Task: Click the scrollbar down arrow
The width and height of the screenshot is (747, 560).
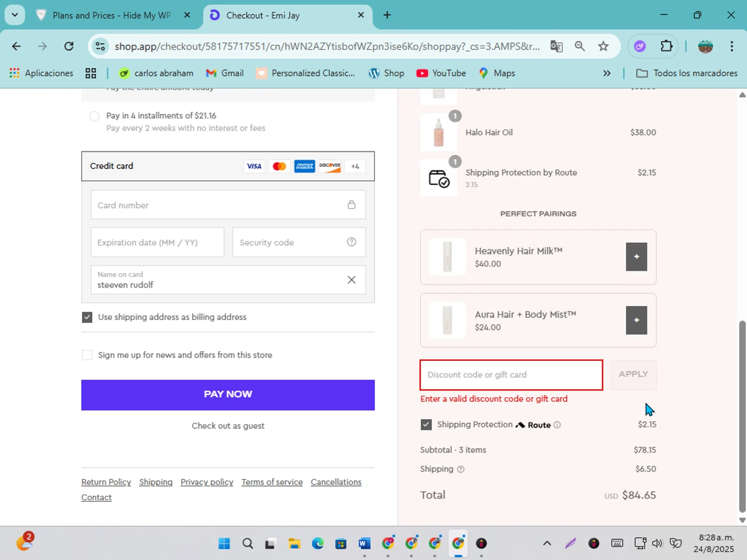Action: point(742,520)
